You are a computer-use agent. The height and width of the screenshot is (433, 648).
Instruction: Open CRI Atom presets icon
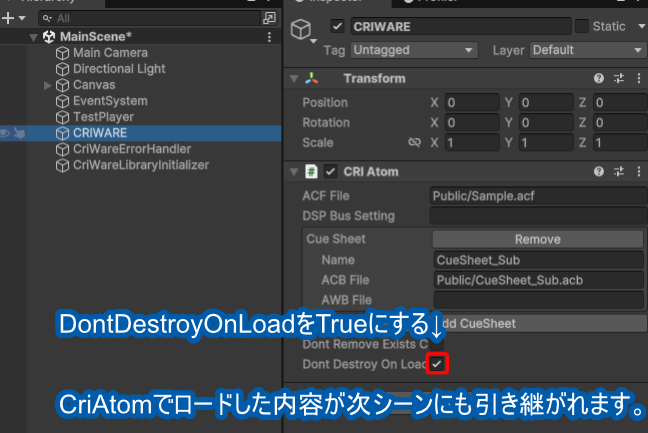click(x=619, y=171)
